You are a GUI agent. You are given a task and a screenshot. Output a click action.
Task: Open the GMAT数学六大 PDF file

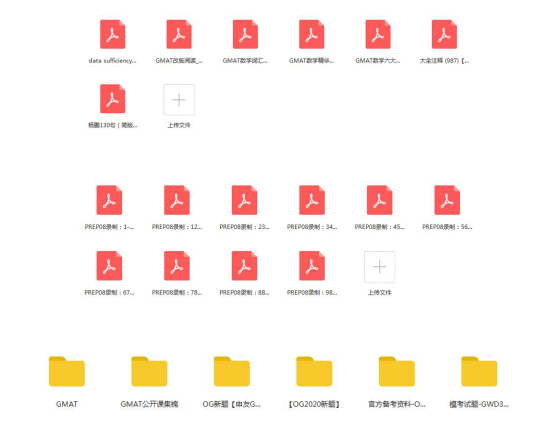click(378, 34)
